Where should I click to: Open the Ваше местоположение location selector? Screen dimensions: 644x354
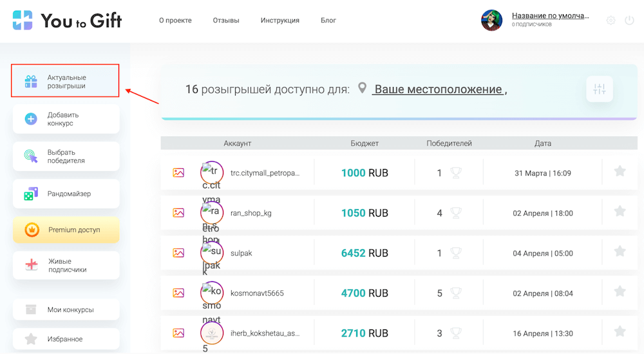click(x=438, y=89)
